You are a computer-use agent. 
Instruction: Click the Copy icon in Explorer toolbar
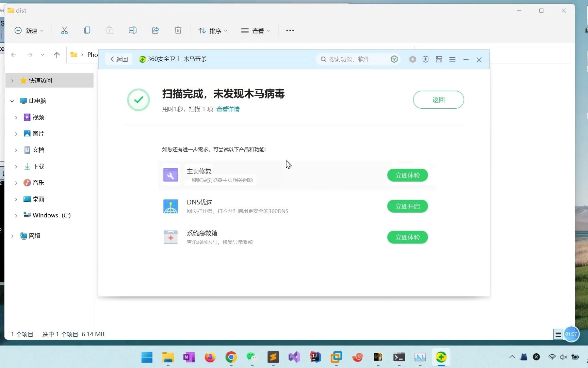point(87,31)
